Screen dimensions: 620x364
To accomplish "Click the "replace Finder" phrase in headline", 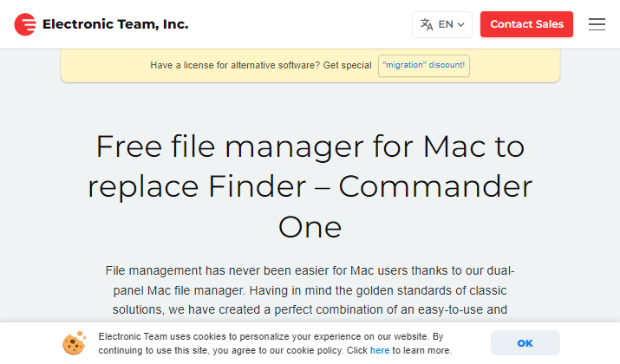I will pyautogui.click(x=197, y=187).
